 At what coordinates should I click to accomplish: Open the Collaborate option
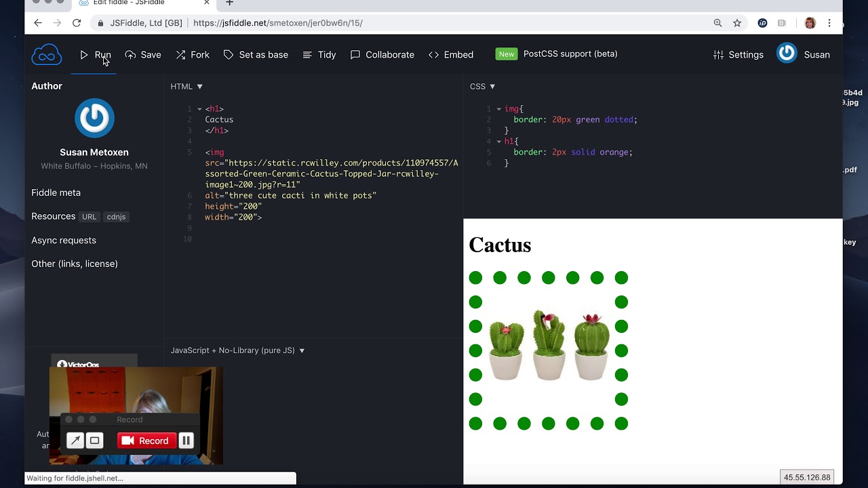(382, 55)
